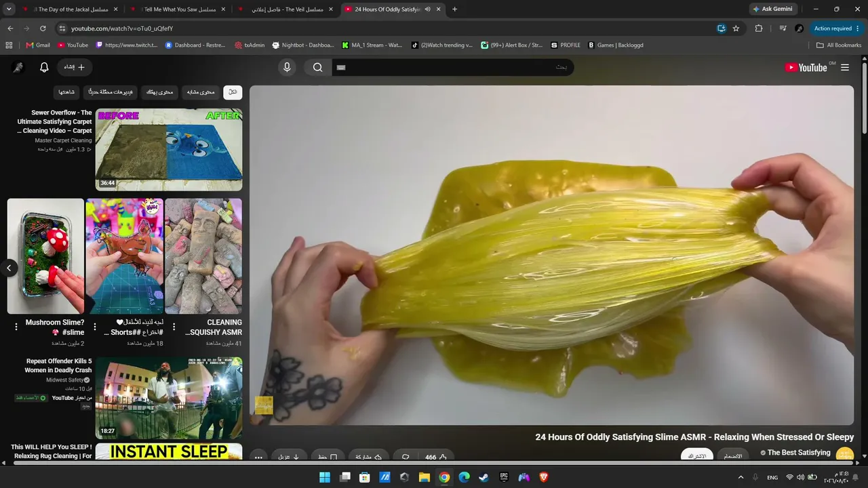Mute the tab playing 24 Hours Of Oddly Satisfying
The height and width of the screenshot is (488, 868).
coord(427,9)
